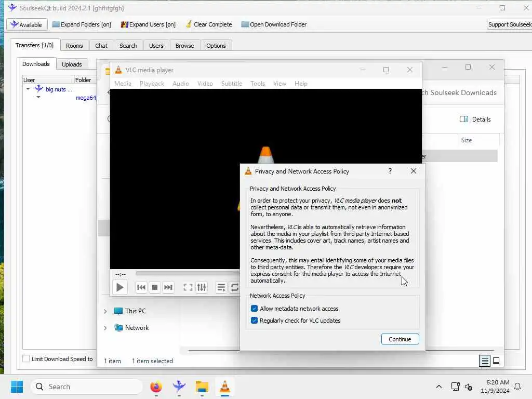Viewport: 532px width, 399px height.
Task: Select the Downloads sub-tab
Action: coord(36,64)
